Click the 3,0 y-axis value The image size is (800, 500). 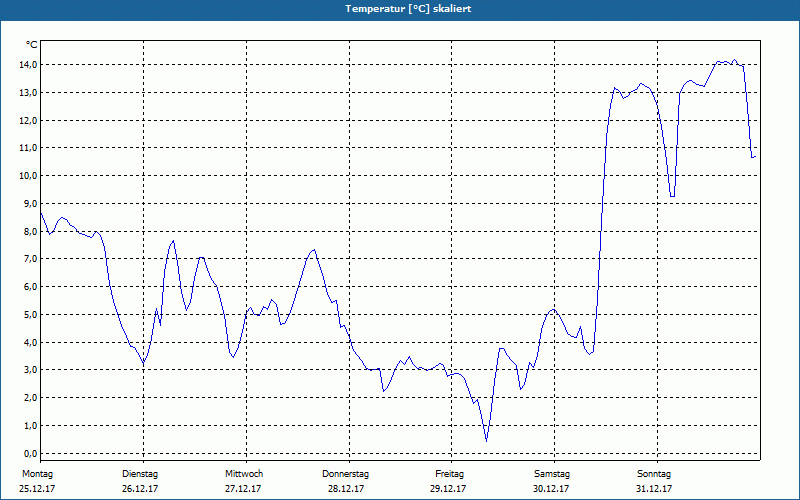coord(31,369)
